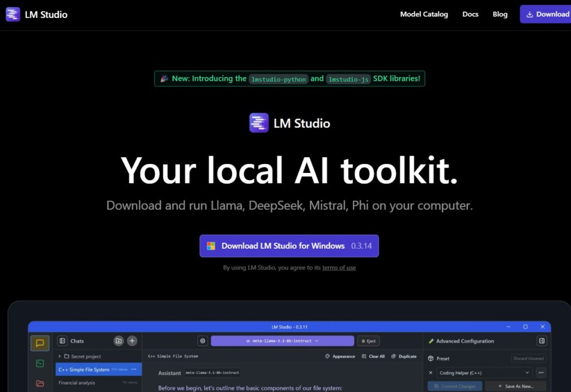Open the meta-llama-3.1-8b-instruct model dropdown
The width and height of the screenshot is (571, 392).
tap(282, 341)
